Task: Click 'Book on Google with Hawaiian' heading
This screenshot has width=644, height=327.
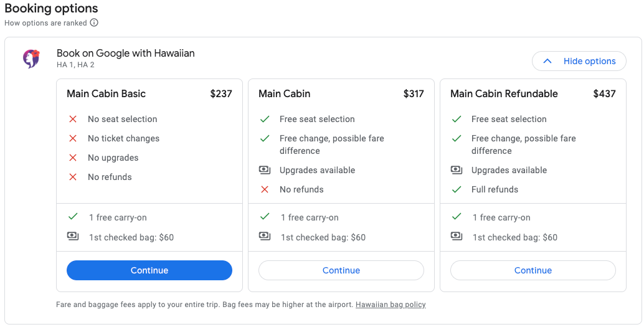Action: tap(126, 53)
